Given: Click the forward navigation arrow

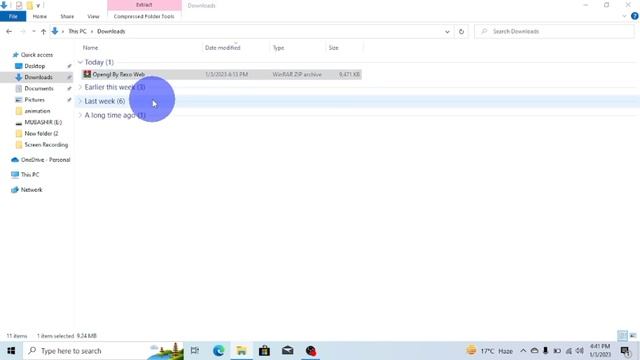Looking at the screenshot, I should tap(22, 31).
